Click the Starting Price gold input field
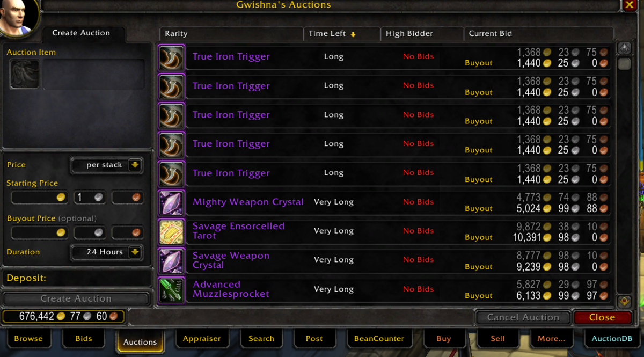 click(39, 198)
